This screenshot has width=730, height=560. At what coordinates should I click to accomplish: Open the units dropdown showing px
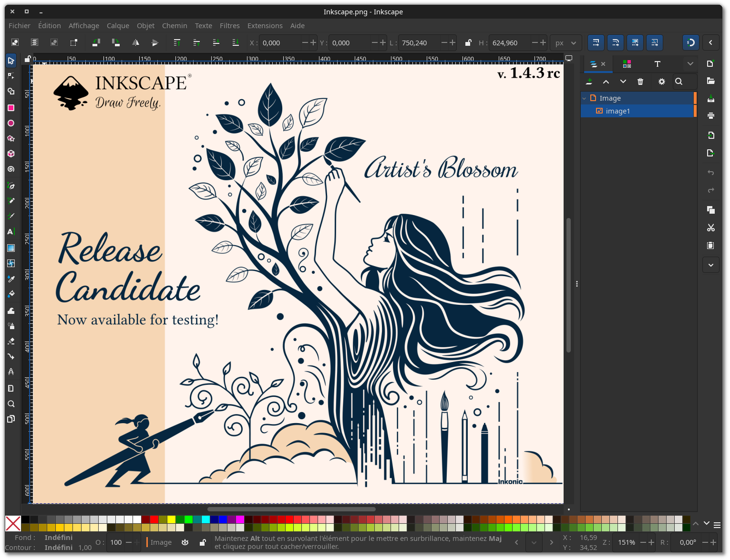pyautogui.click(x=565, y=42)
